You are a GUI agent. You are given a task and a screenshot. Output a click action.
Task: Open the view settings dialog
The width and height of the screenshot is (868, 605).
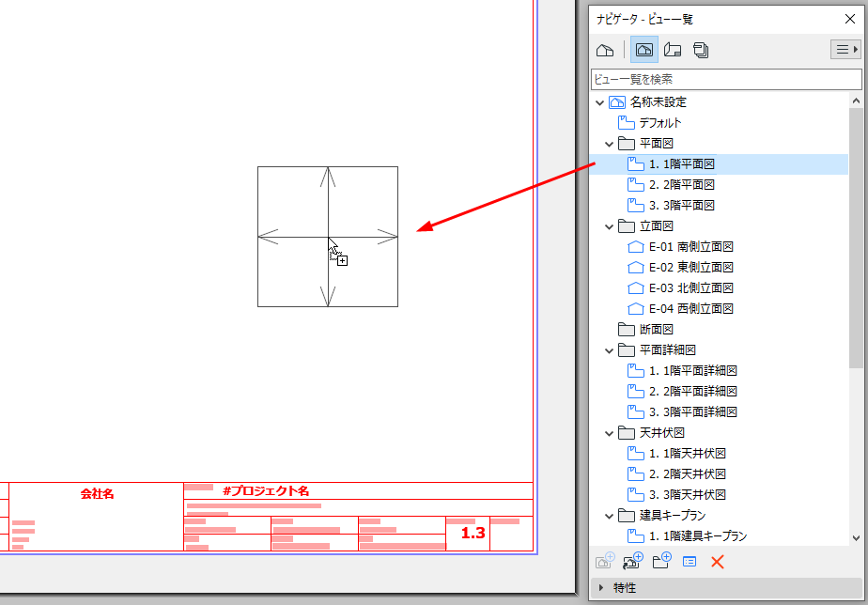[690, 561]
